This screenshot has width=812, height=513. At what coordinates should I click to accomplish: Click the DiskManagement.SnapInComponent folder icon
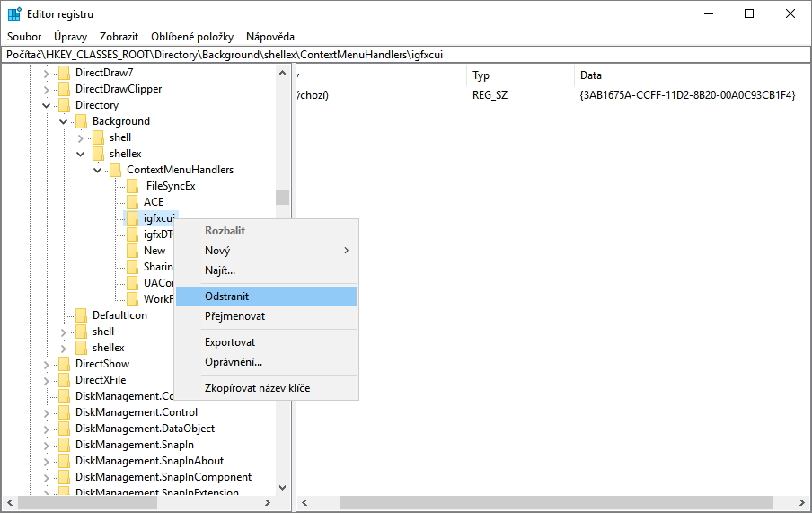point(64,477)
